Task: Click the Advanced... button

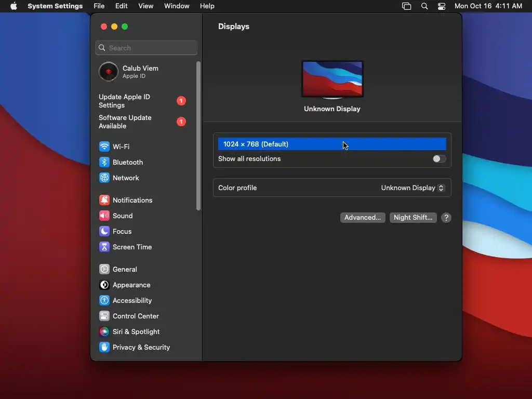Action: (x=363, y=218)
